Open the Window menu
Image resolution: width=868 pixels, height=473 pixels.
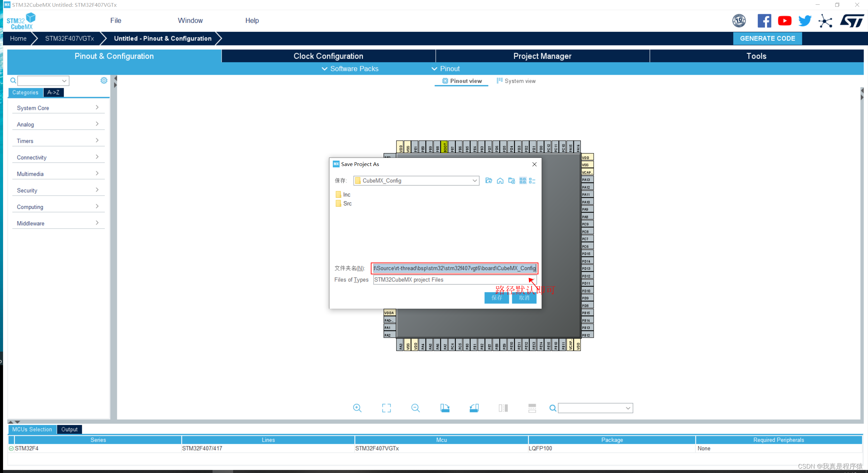pos(190,20)
